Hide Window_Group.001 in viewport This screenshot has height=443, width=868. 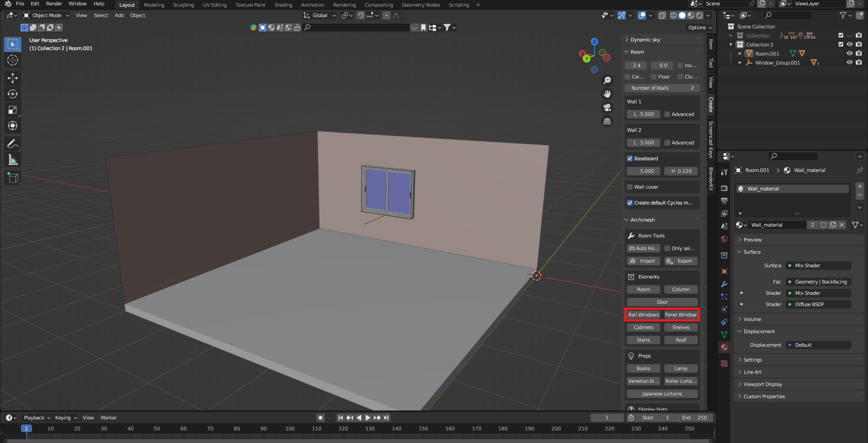849,62
